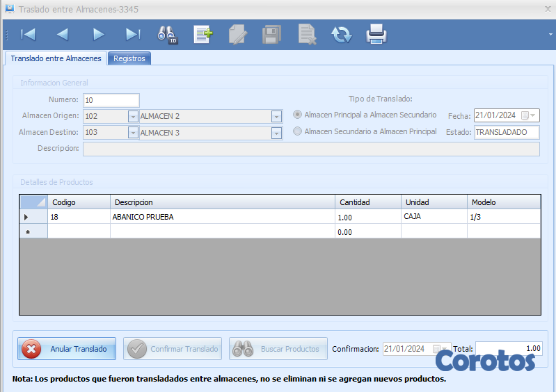Viewport: 556px width, 392px height.
Task: Switch to the Registros tab
Action: tap(129, 58)
